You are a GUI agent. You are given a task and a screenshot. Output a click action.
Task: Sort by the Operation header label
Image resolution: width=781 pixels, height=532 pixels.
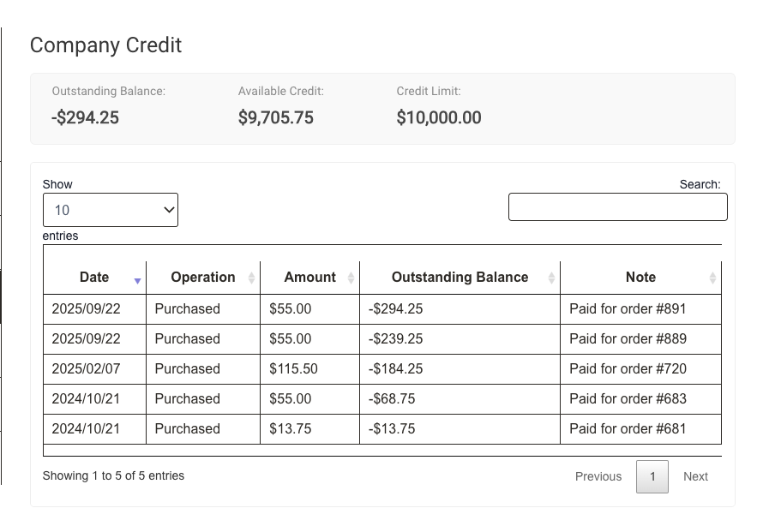pyautogui.click(x=203, y=278)
